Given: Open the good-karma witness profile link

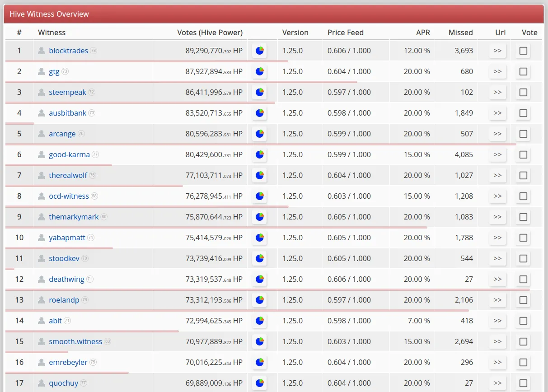Looking at the screenshot, I should [x=69, y=154].
